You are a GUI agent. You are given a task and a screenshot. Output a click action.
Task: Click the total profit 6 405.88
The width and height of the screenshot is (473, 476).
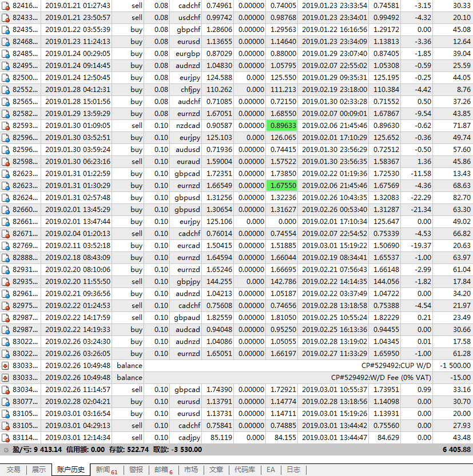456,450
